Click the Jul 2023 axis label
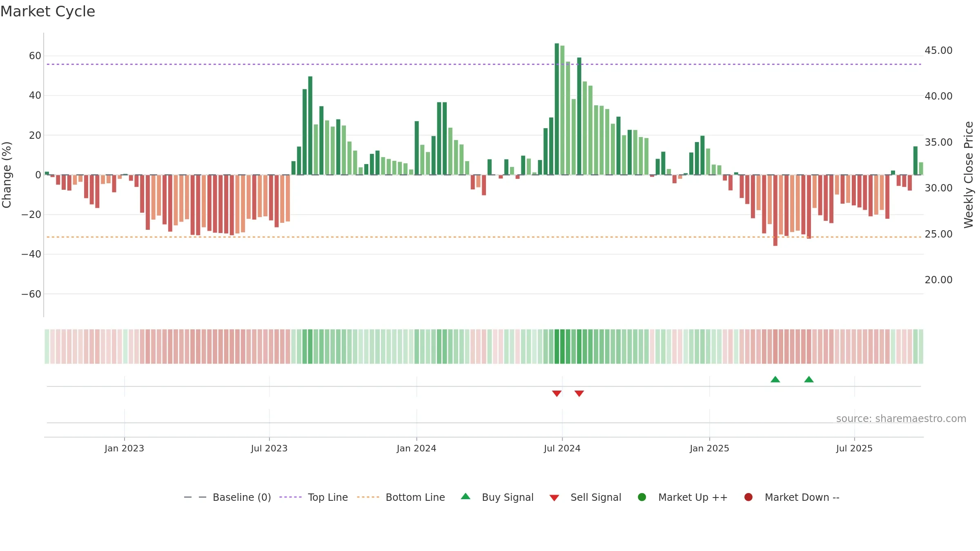Image resolution: width=980 pixels, height=551 pixels. point(269,448)
